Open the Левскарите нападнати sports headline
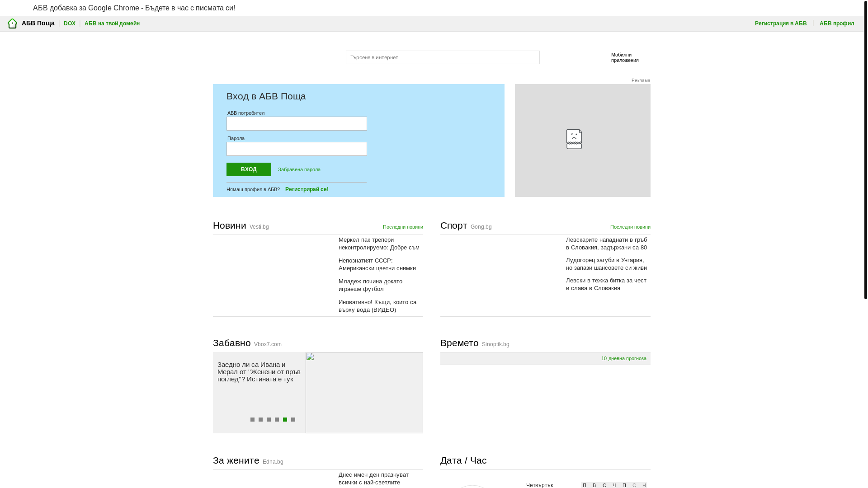 point(607,244)
